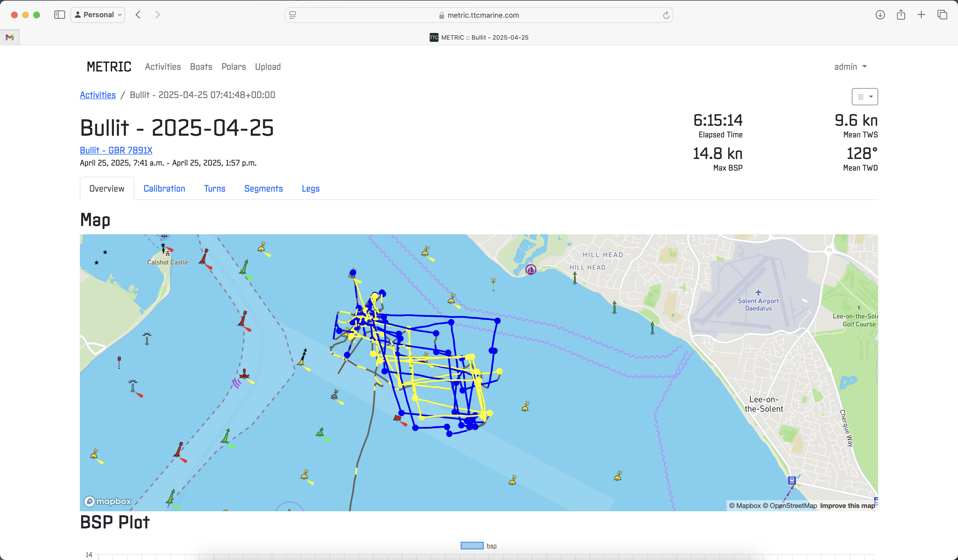The image size is (958, 560).
Task: Return to Activities via the breadcrumb
Action: click(97, 95)
